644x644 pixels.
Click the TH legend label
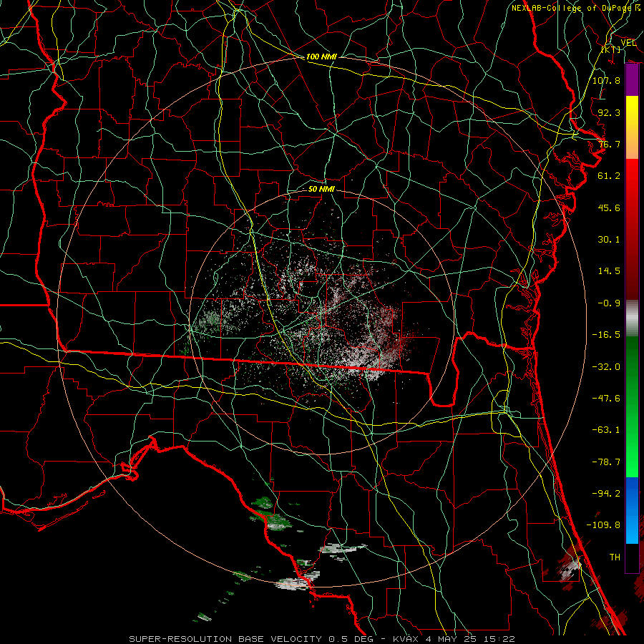(615, 557)
